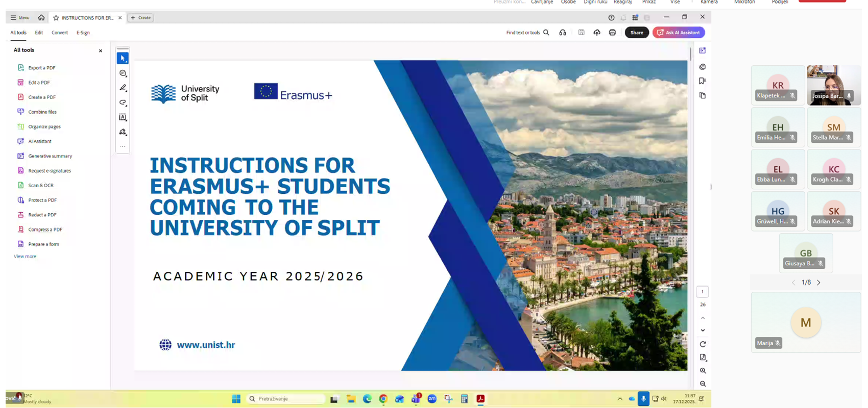This screenshot has width=868, height=408.
Task: Open the notifications bell icon
Action: pyautogui.click(x=623, y=18)
